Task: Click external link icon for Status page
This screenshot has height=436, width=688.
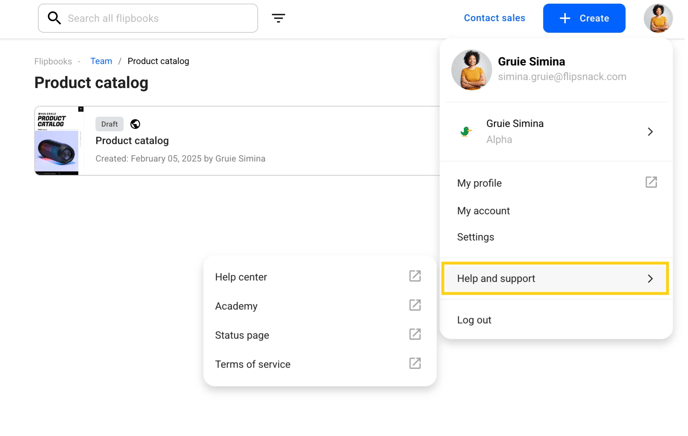Action: click(x=415, y=334)
